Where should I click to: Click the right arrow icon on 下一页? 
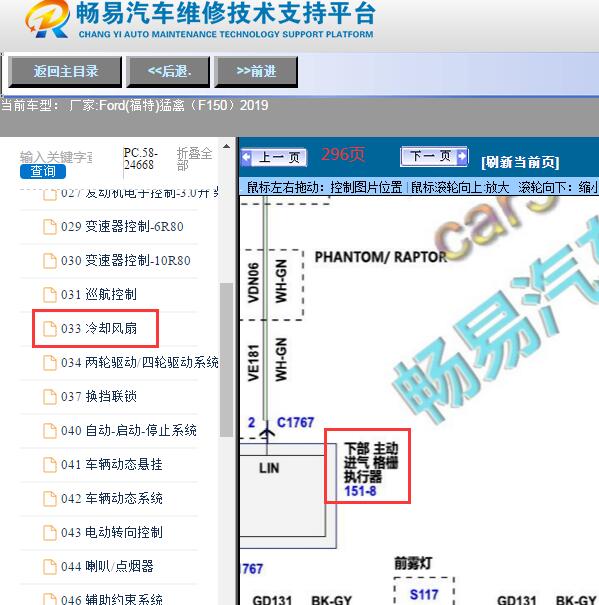(x=462, y=156)
